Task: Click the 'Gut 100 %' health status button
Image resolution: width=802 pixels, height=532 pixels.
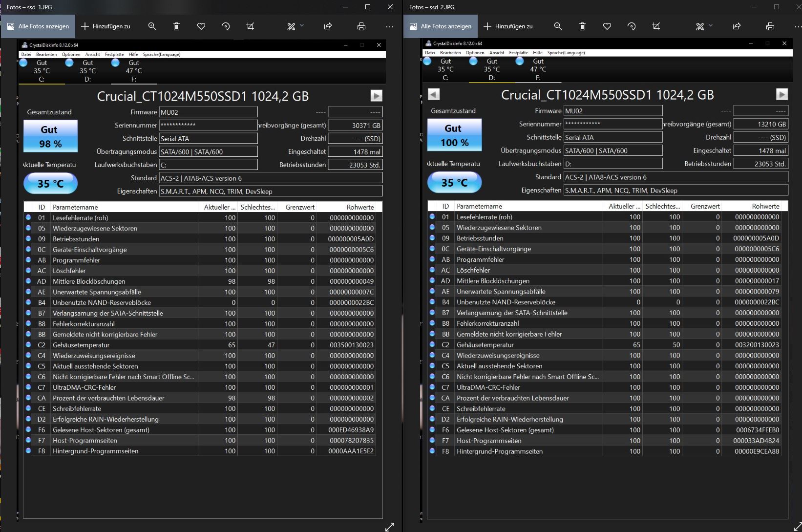Action: coord(455,135)
